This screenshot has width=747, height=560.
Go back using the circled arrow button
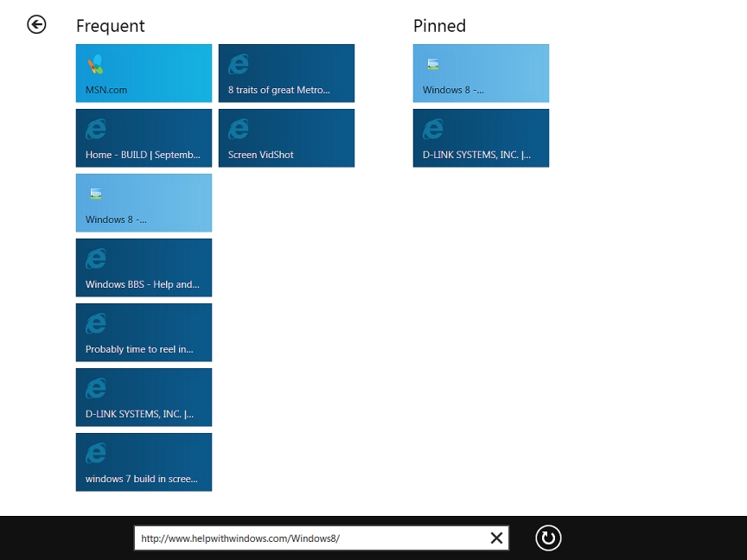36,25
